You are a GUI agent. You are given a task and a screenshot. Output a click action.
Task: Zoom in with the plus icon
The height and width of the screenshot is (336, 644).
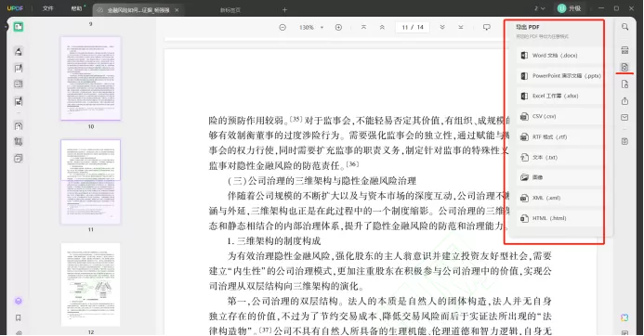(338, 28)
